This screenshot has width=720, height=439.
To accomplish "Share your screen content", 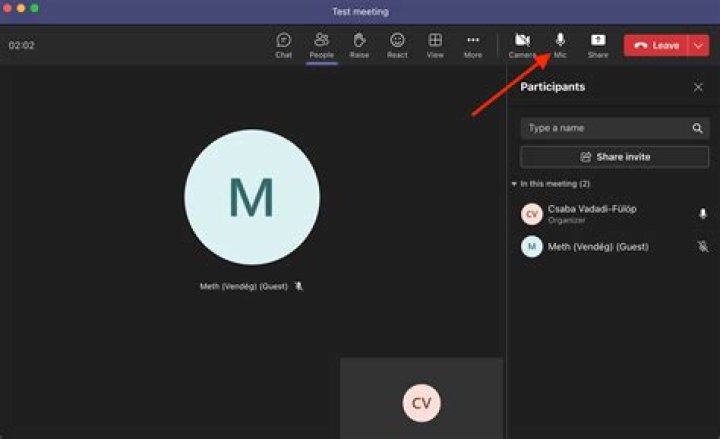I will tap(597, 45).
